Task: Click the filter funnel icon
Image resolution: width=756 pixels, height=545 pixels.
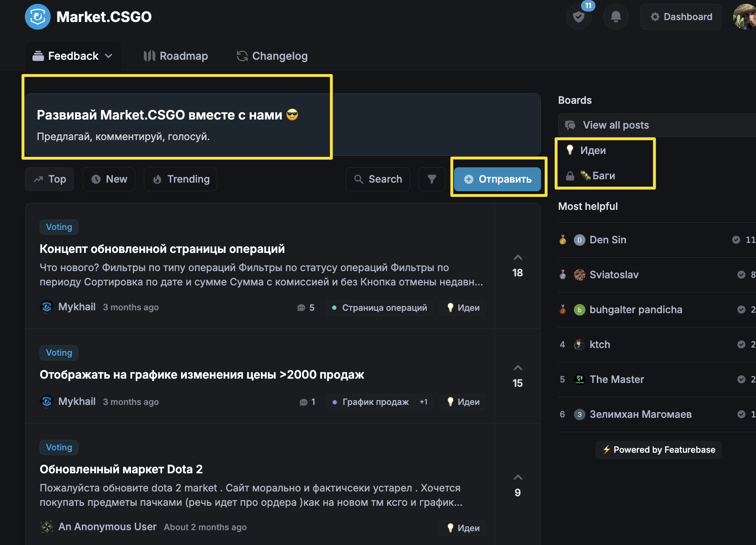Action: tap(432, 179)
